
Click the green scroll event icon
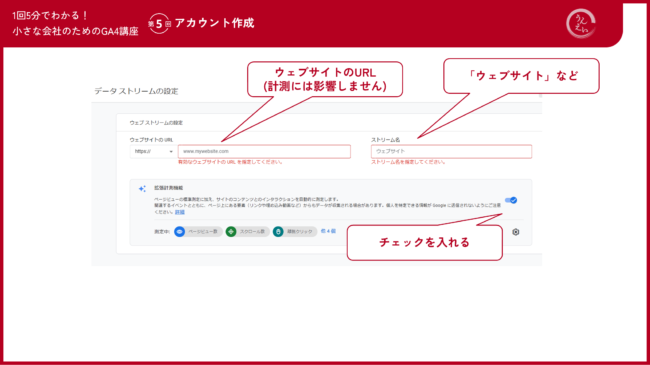pyautogui.click(x=231, y=231)
